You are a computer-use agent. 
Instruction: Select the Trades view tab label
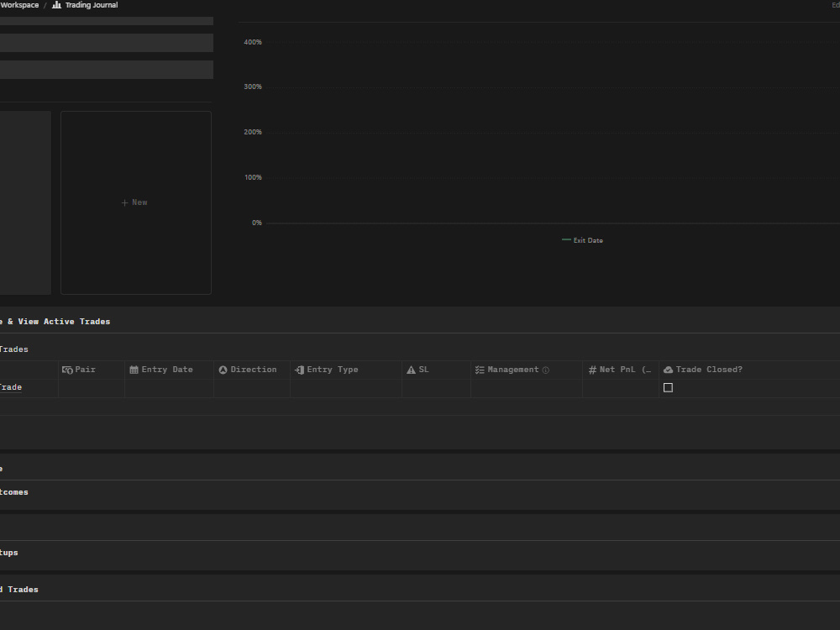[x=14, y=349]
